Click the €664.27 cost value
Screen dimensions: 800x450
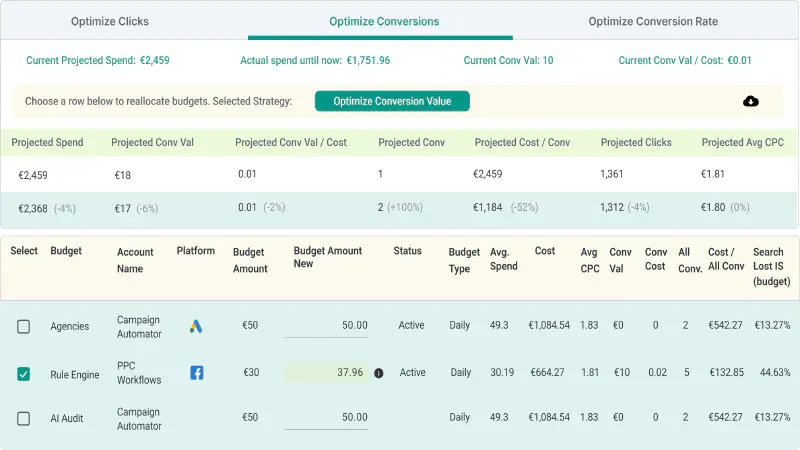[547, 372]
